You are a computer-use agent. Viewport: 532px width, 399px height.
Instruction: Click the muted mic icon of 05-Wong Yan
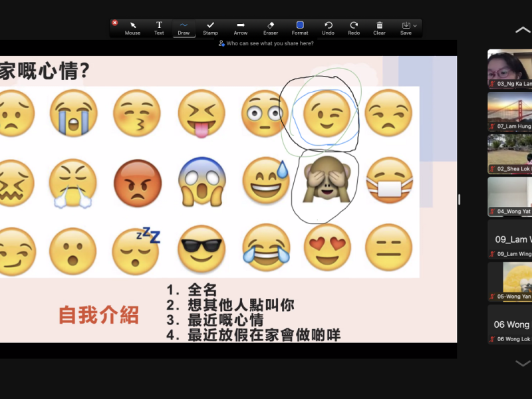click(x=492, y=297)
